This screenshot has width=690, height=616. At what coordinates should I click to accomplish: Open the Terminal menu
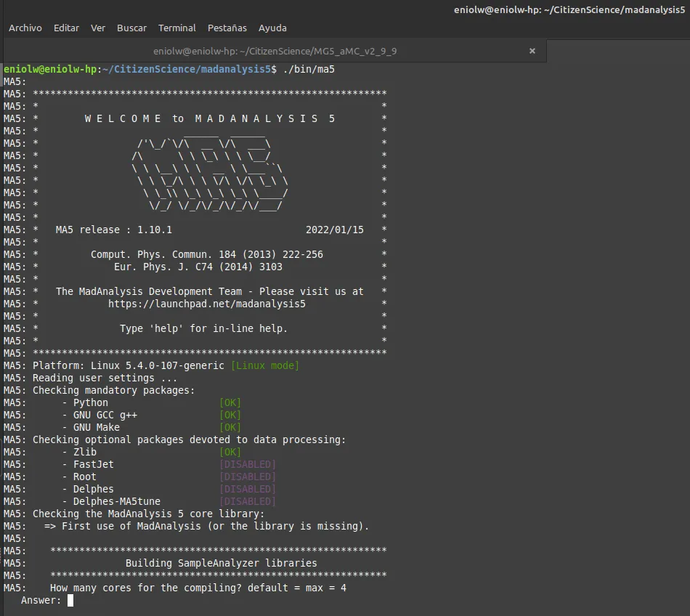(177, 28)
